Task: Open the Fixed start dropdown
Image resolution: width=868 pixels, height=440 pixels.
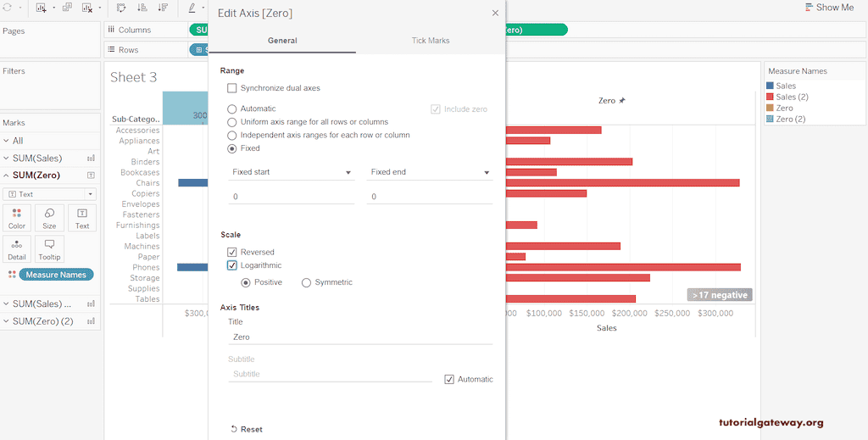Action: point(292,172)
